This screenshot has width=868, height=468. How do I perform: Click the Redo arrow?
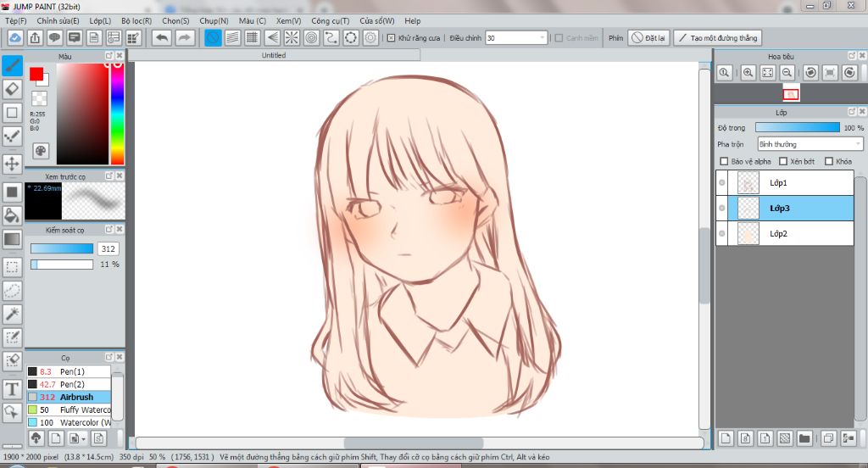coord(185,37)
